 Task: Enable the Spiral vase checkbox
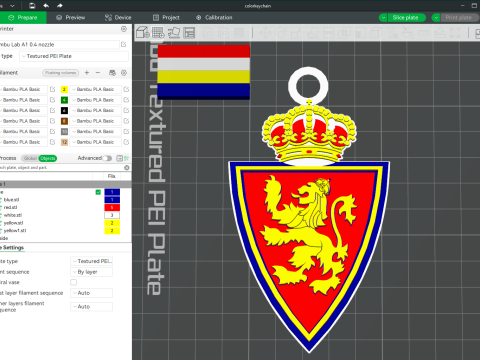(73, 282)
